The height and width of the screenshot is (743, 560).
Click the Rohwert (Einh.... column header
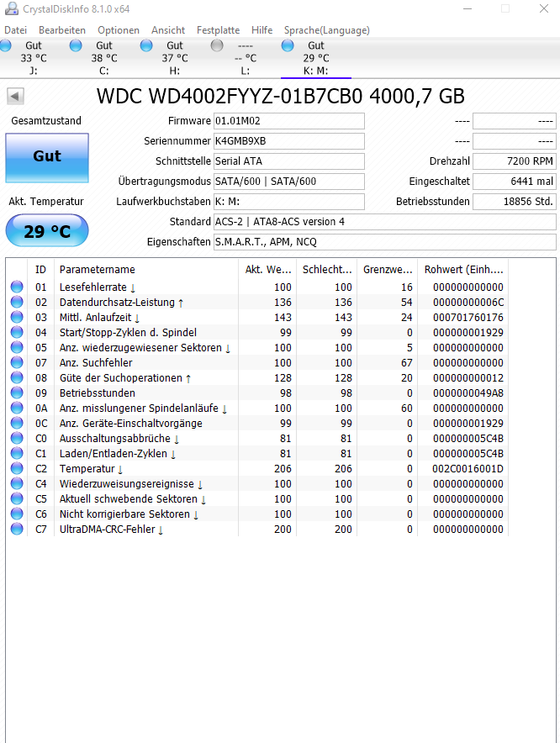click(x=462, y=270)
